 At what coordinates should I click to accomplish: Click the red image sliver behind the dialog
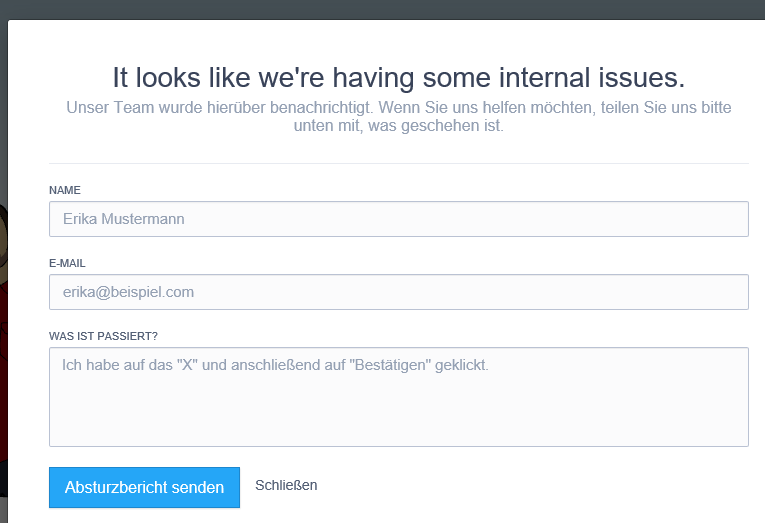tap(3, 400)
